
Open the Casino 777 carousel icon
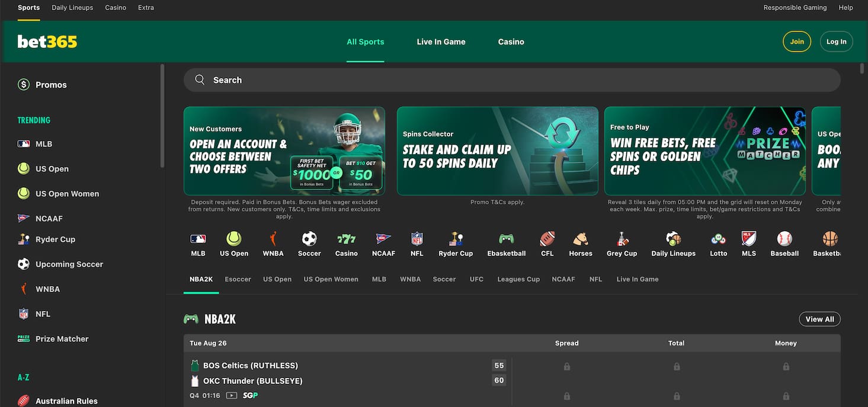[x=346, y=239]
